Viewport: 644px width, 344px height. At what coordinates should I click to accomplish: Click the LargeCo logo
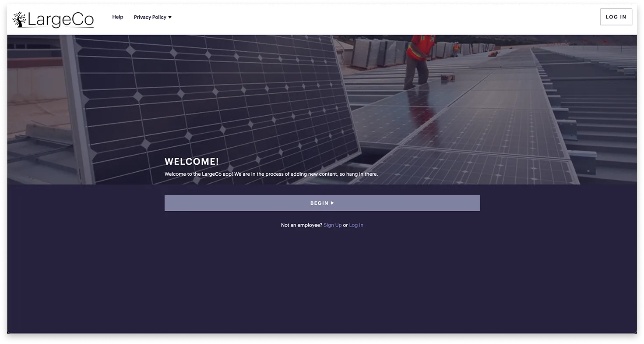[x=53, y=19]
